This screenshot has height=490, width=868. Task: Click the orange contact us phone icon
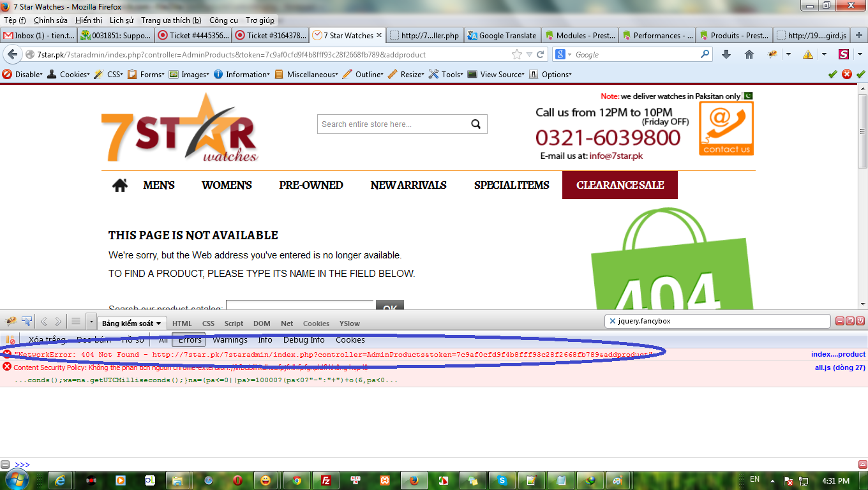click(x=726, y=128)
